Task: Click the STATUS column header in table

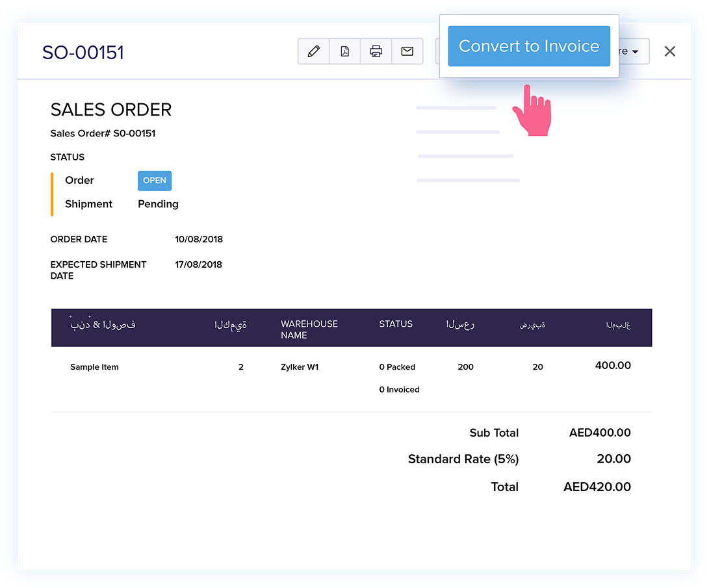Action: pos(396,324)
